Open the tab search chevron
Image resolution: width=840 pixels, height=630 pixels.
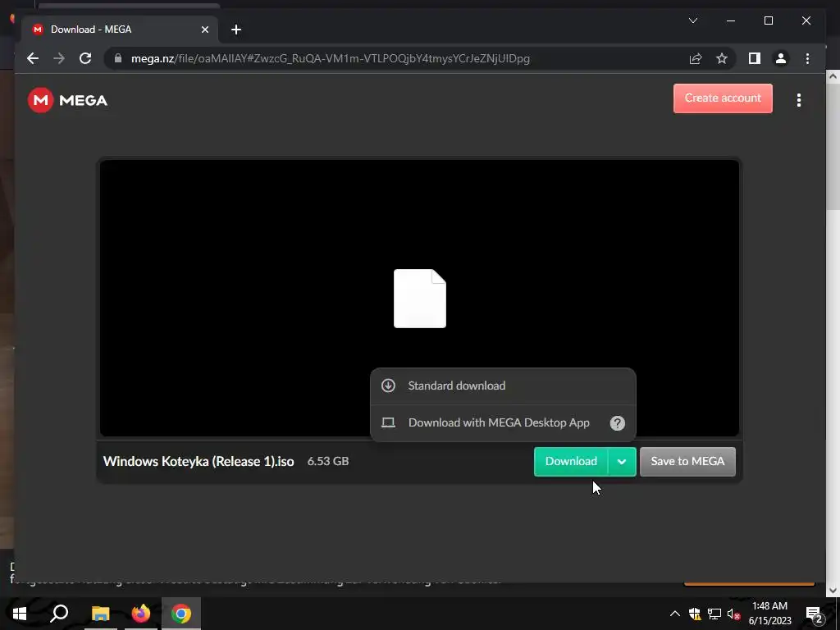coord(692,21)
